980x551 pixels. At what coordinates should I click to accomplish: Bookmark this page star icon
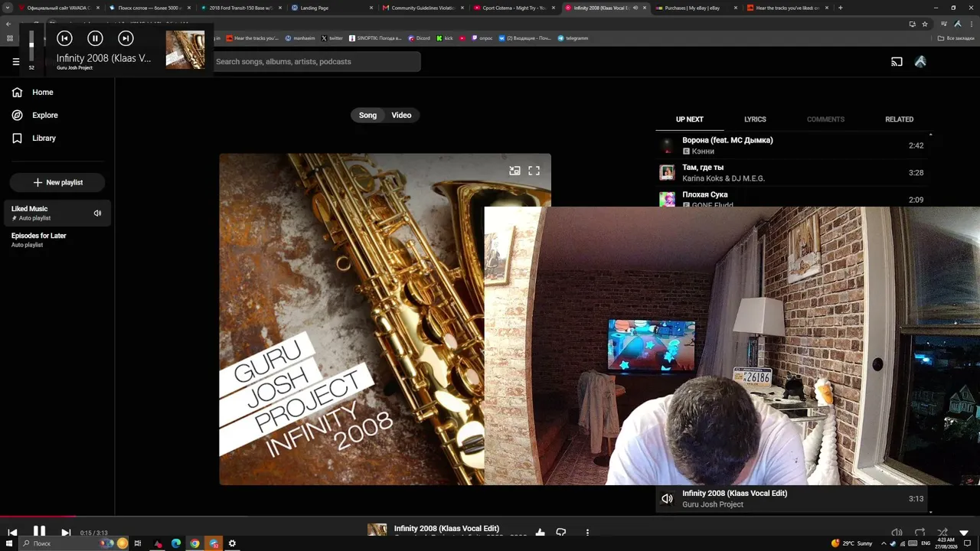(924, 24)
